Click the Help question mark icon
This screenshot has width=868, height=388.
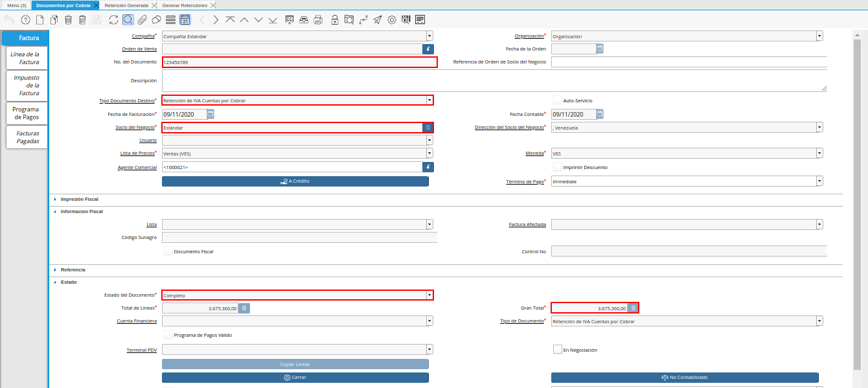25,20
